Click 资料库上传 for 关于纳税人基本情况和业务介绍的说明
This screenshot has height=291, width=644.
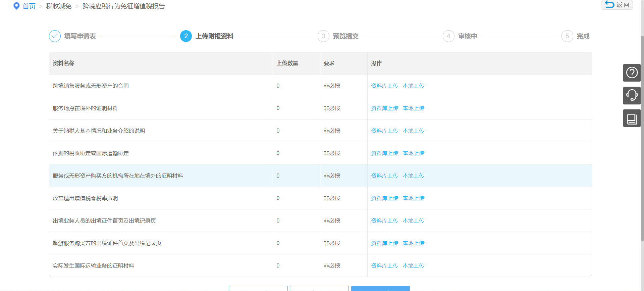[x=384, y=131]
